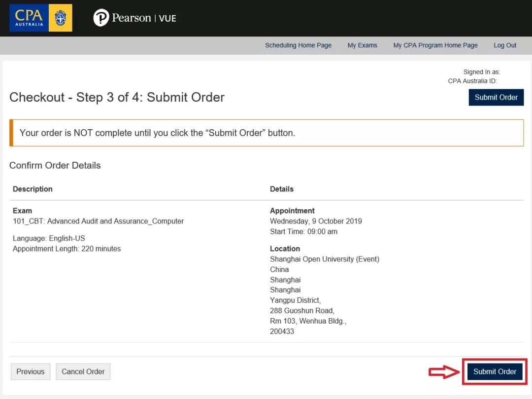Log Out of the account
The image size is (532, 399).
505,45
